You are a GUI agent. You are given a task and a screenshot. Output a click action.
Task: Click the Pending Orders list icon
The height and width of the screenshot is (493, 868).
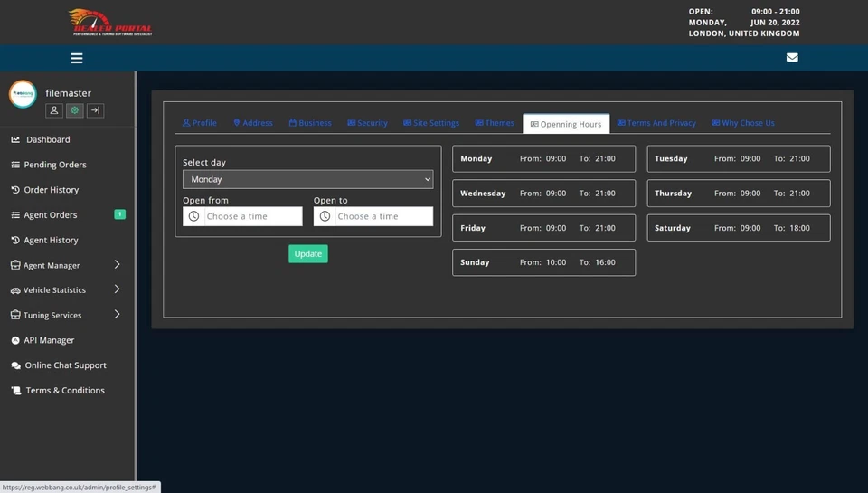point(15,165)
